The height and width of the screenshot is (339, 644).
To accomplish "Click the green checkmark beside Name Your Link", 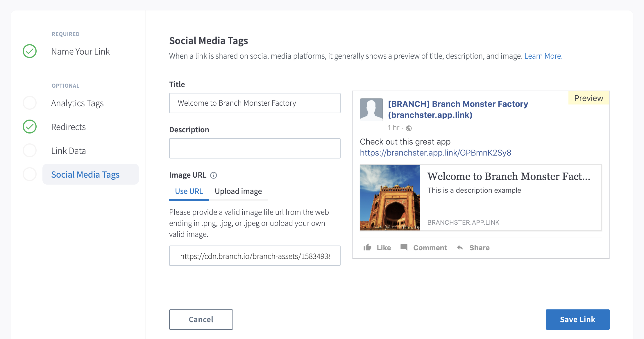I will tap(30, 51).
